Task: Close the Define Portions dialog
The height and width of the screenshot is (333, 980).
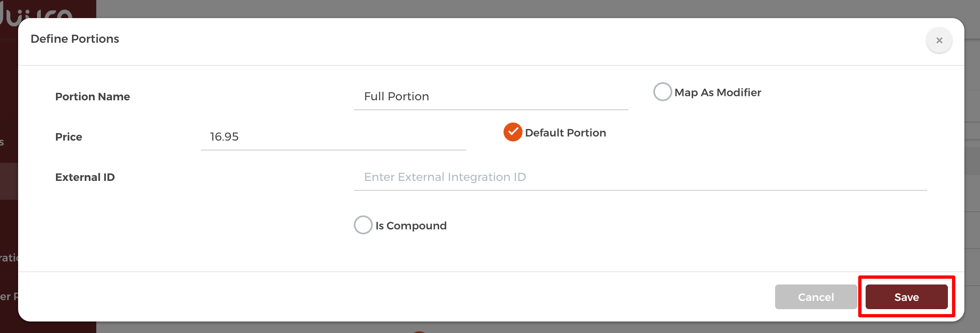Action: pos(939,40)
